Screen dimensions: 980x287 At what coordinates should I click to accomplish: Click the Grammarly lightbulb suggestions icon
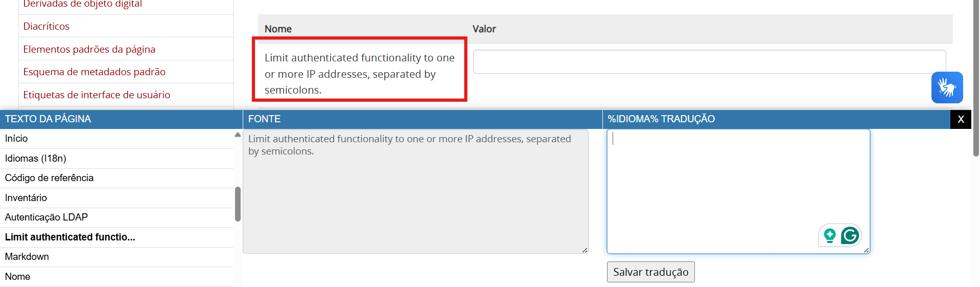coord(830,235)
